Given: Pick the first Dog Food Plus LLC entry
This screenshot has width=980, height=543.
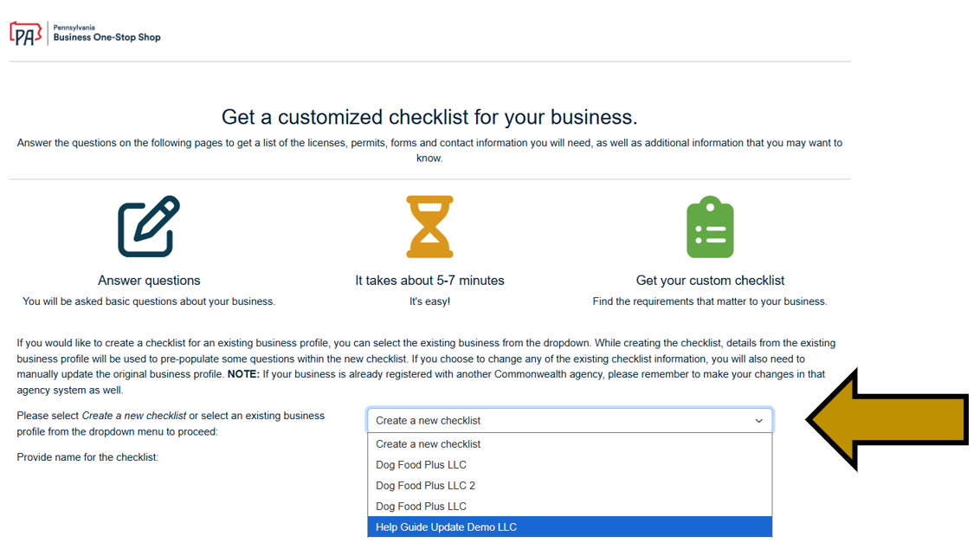Looking at the screenshot, I should pyautogui.click(x=421, y=464).
